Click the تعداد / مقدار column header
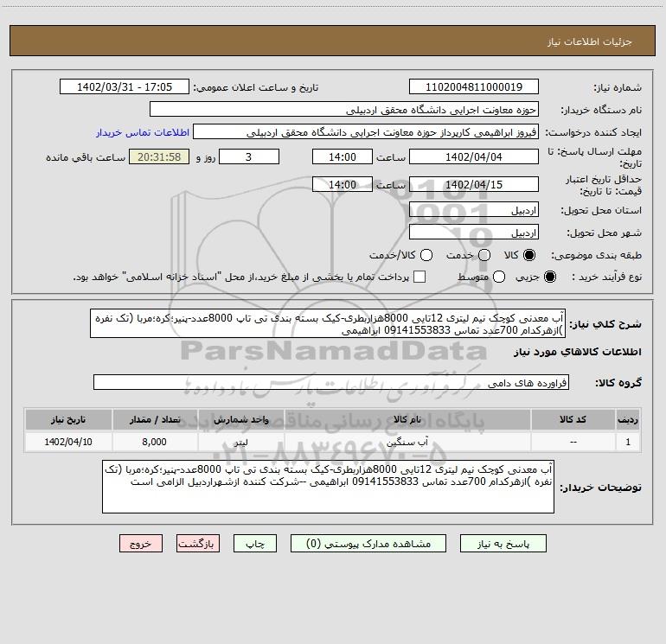The image size is (666, 644). click(155, 420)
